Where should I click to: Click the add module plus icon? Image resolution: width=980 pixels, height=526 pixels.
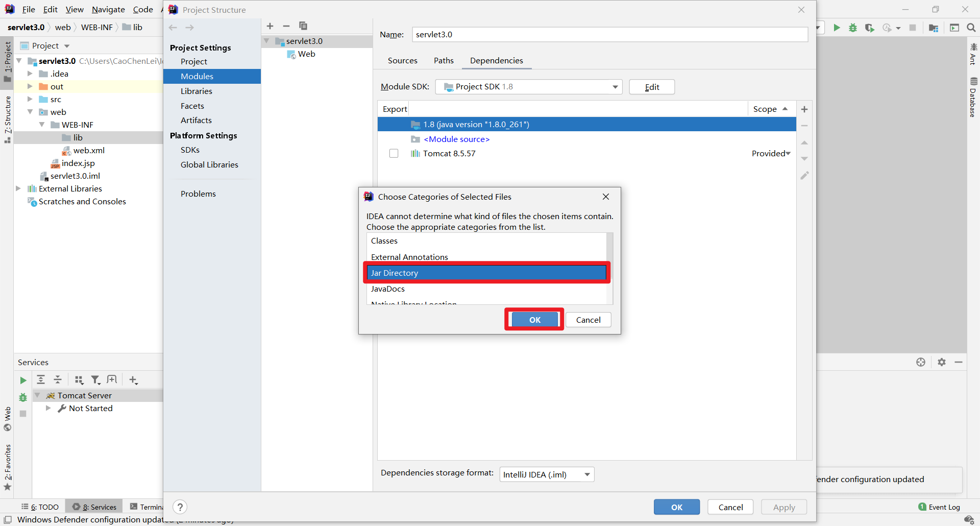270,26
